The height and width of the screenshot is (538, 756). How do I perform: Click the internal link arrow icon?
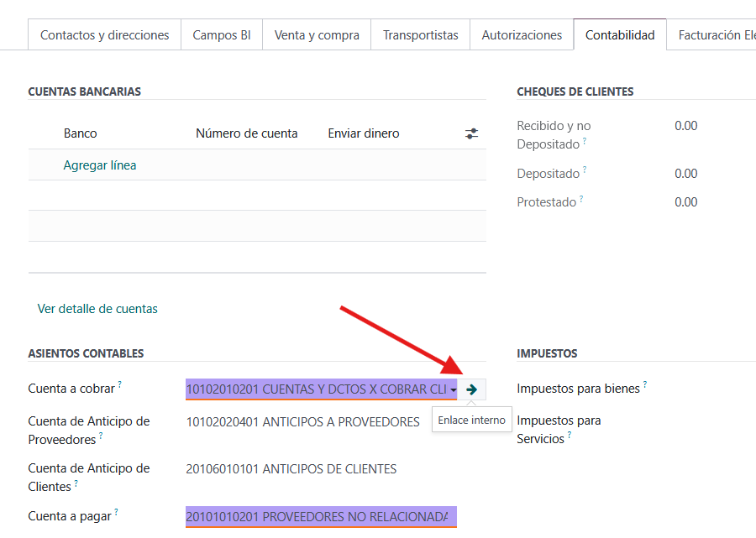[x=472, y=389]
